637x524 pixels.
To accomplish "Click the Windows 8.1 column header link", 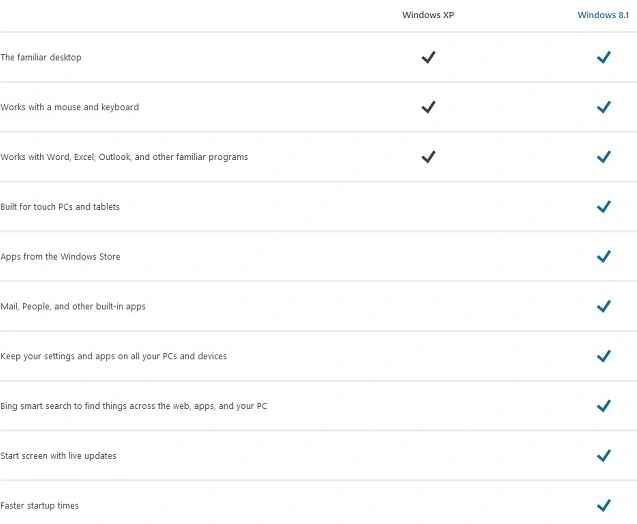I will [x=602, y=15].
